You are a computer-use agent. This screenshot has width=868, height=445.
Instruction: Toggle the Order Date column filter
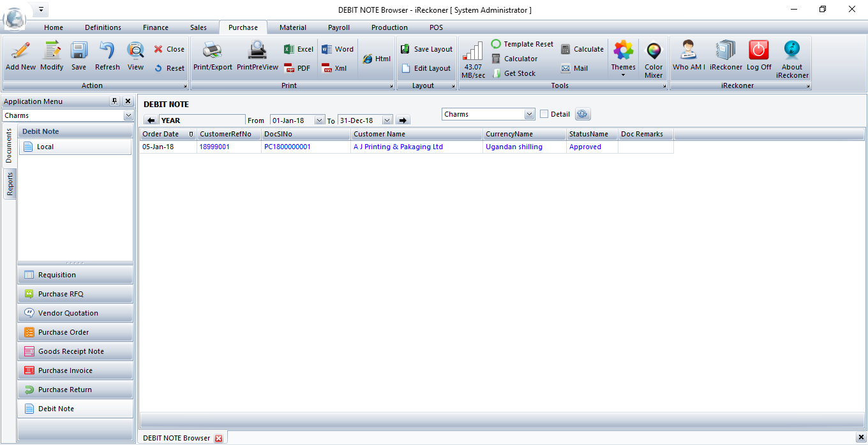pyautogui.click(x=191, y=135)
